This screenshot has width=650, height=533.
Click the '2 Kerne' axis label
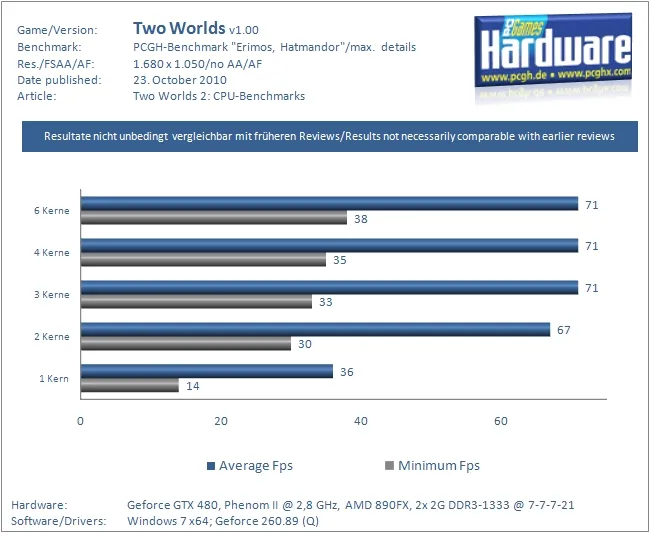pos(52,337)
